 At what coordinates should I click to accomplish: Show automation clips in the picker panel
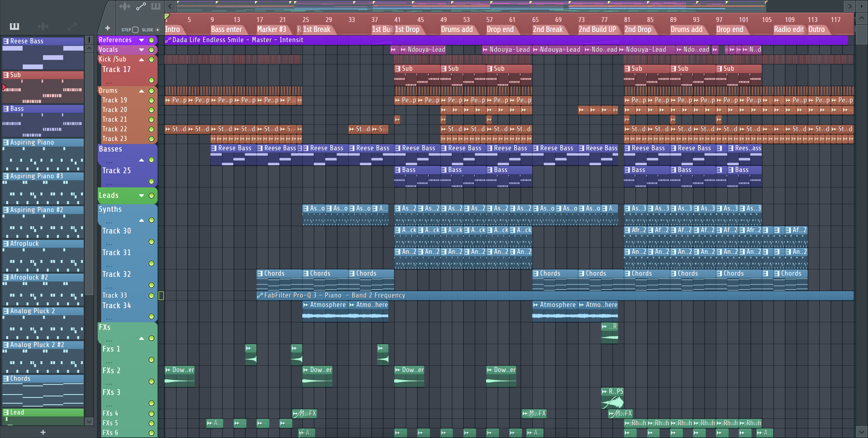coord(72,26)
